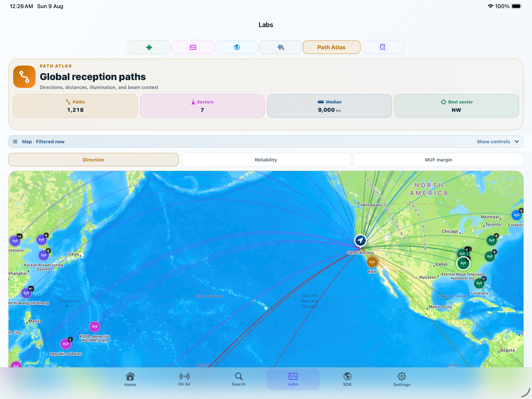Tap the Paths count card
Screen dimensions: 532x399
click(75, 106)
